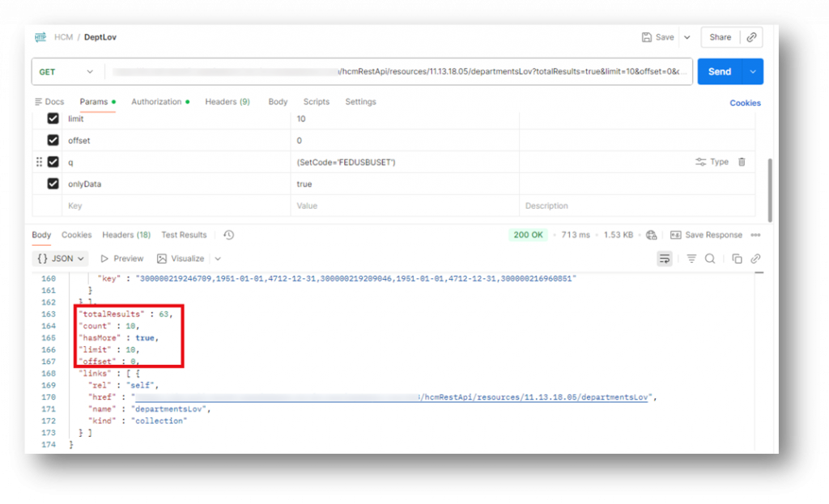Open the response Cookies tab
This screenshot has height=504, width=829.
[x=76, y=235]
